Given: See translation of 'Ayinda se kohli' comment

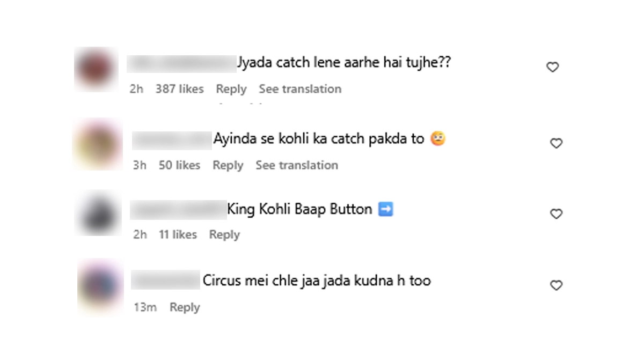Looking at the screenshot, I should [x=297, y=165].
